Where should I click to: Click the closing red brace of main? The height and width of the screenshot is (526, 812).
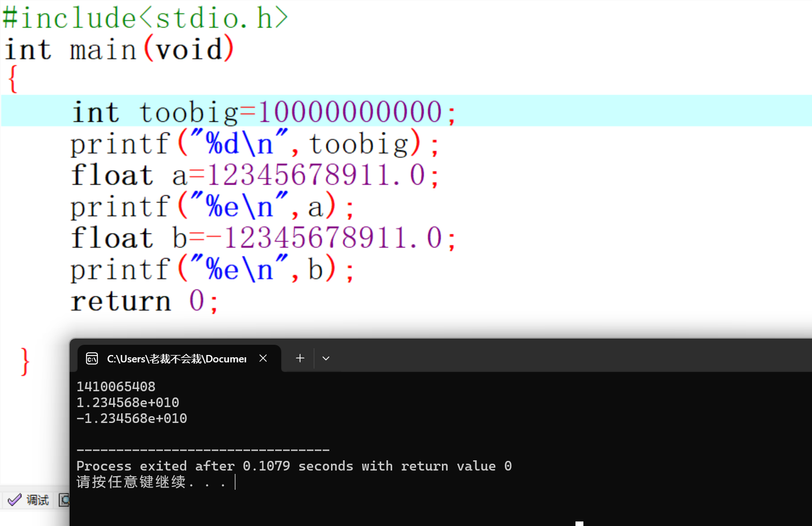coord(25,362)
